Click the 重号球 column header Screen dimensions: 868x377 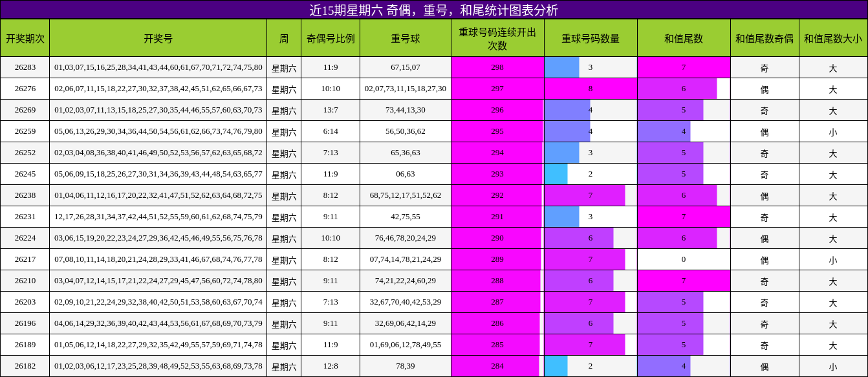tap(406, 38)
